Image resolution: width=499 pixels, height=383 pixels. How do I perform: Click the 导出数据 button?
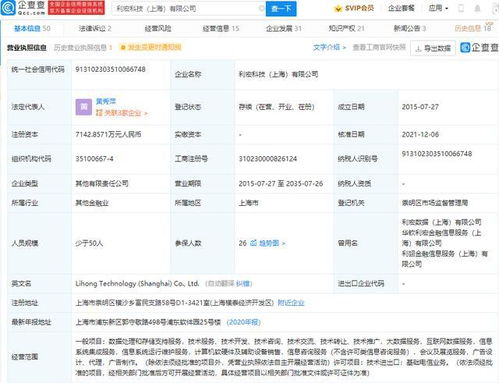(x=433, y=48)
